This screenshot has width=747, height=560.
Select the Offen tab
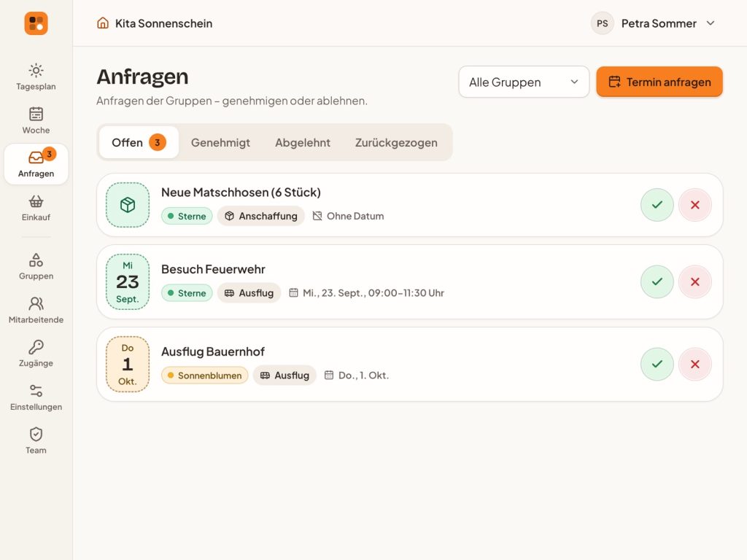(139, 142)
